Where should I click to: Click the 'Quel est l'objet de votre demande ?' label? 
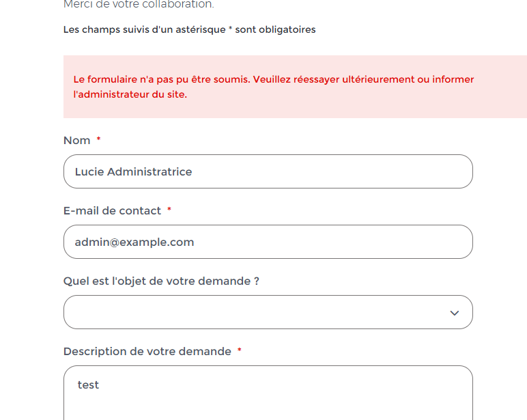pos(161,281)
